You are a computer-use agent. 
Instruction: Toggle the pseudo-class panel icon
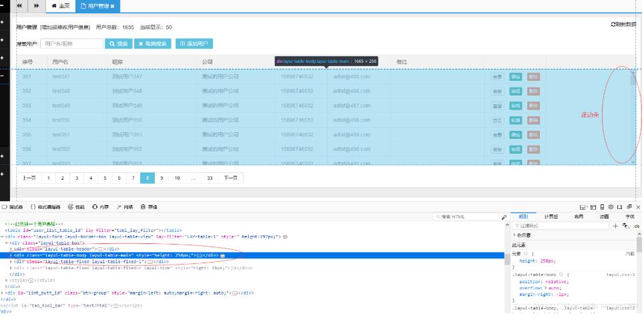click(625, 226)
